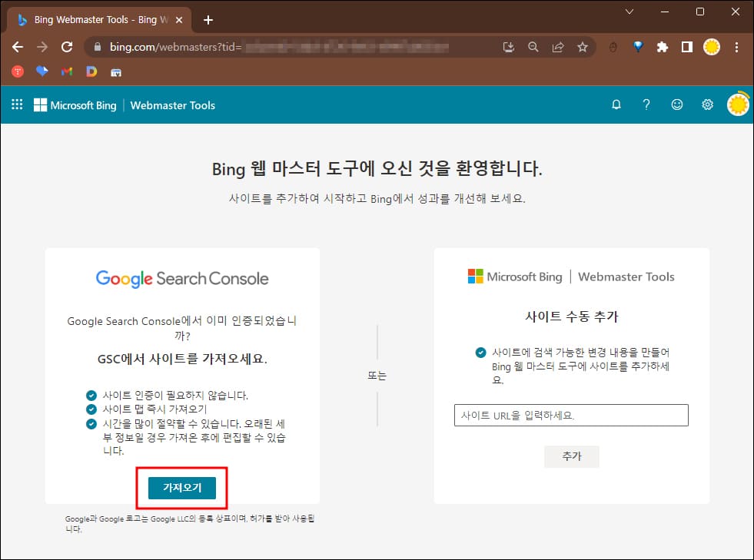Viewport: 754px width, 560px height.
Task: Open the help question mark icon
Action: tap(646, 104)
